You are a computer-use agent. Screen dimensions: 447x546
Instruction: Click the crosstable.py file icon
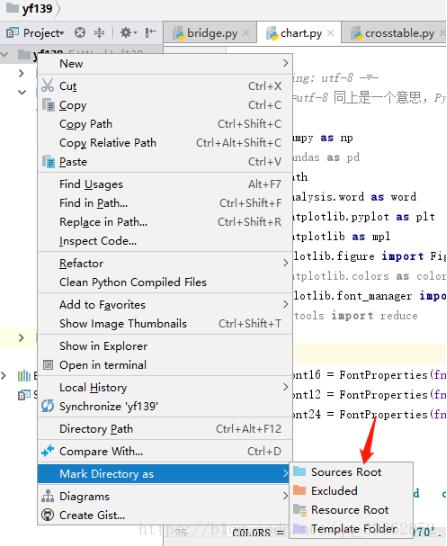(x=357, y=33)
